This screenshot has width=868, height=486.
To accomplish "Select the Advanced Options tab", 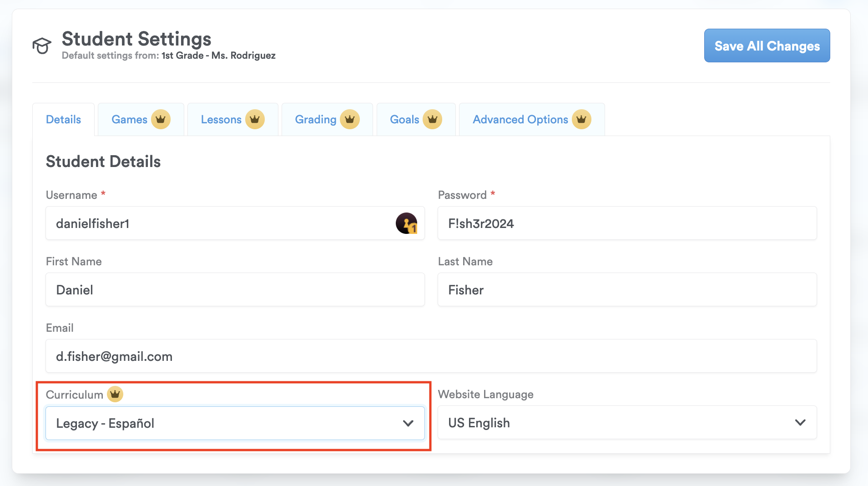I will click(x=520, y=120).
